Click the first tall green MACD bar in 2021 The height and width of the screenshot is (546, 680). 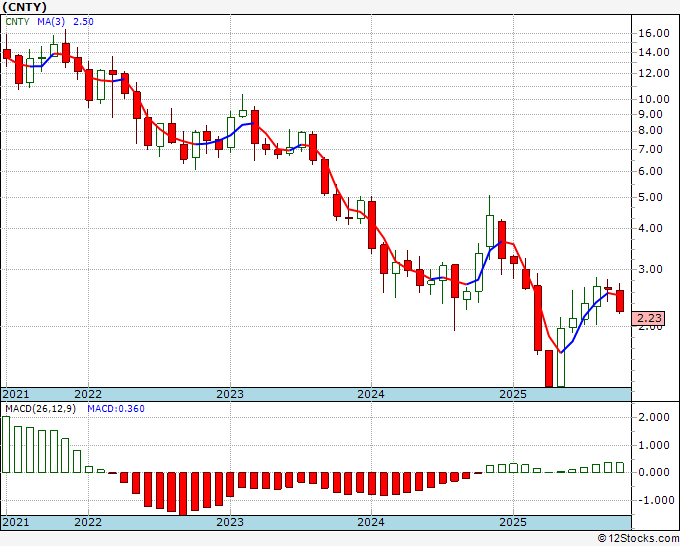(6, 445)
